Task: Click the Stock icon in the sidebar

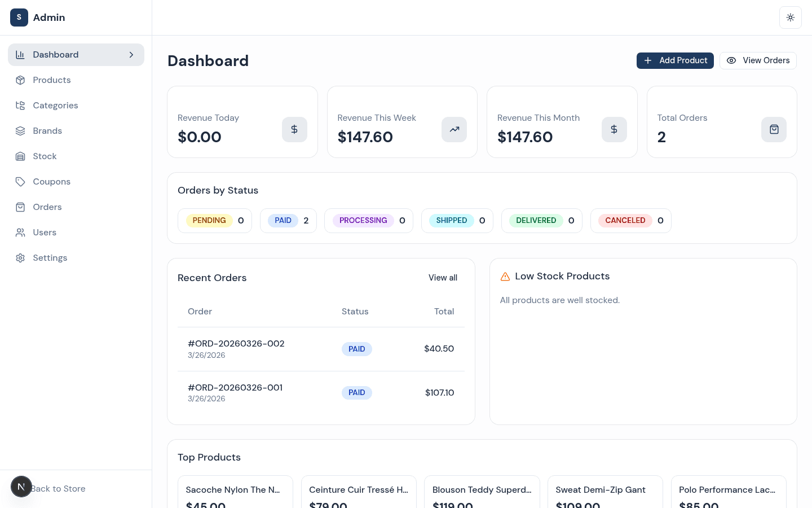Action: pyautogui.click(x=20, y=156)
